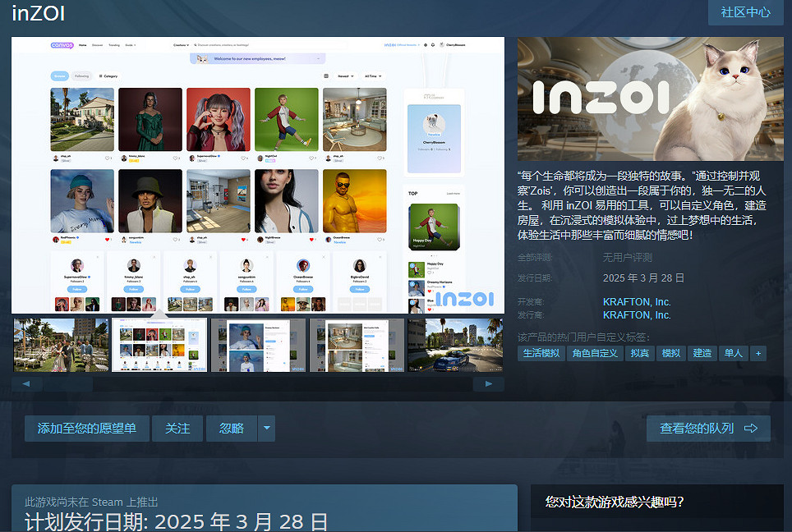Open the 角色自定义 tag

(595, 353)
